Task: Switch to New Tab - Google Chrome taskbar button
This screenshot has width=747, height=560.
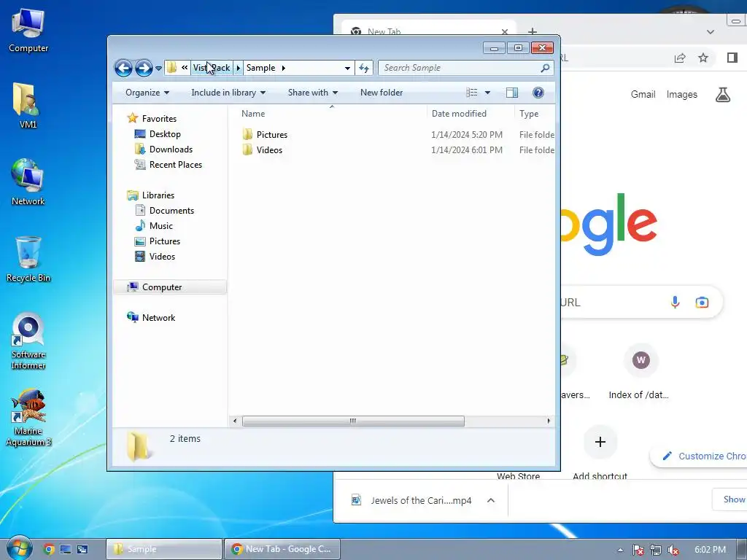Action: pos(282,549)
